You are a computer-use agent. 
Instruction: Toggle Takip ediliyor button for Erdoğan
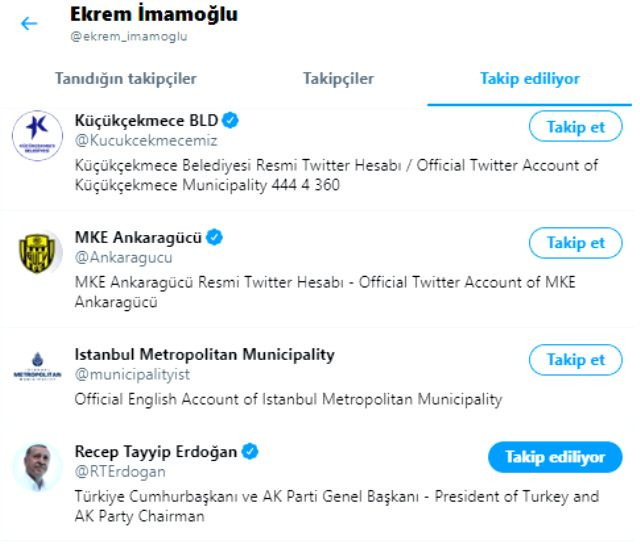click(x=555, y=457)
